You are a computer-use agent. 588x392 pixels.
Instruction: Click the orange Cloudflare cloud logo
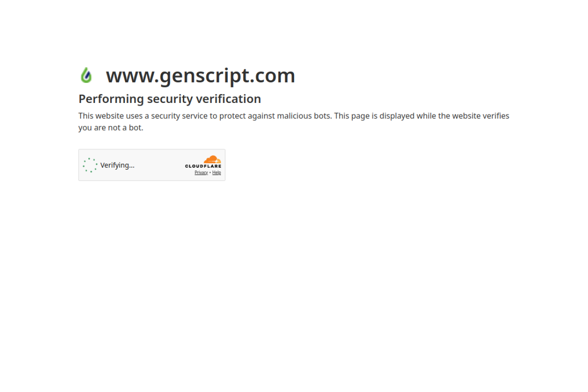click(213, 159)
